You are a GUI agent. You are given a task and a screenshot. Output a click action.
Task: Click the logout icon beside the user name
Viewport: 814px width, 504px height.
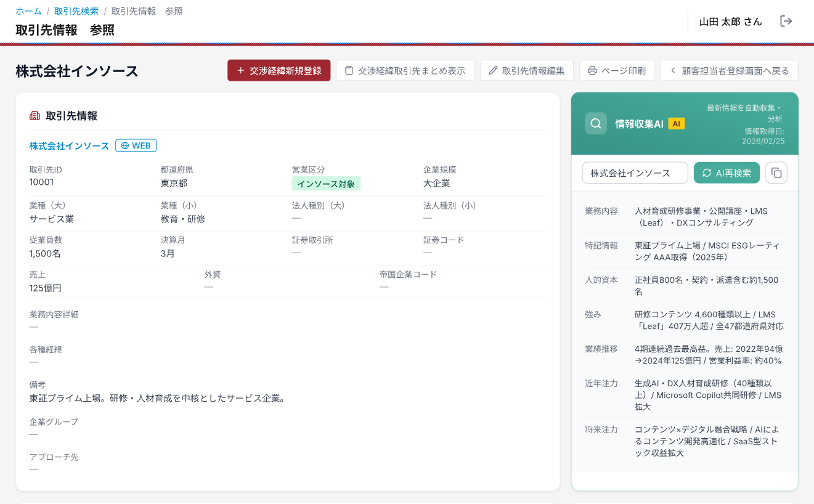coord(786,22)
